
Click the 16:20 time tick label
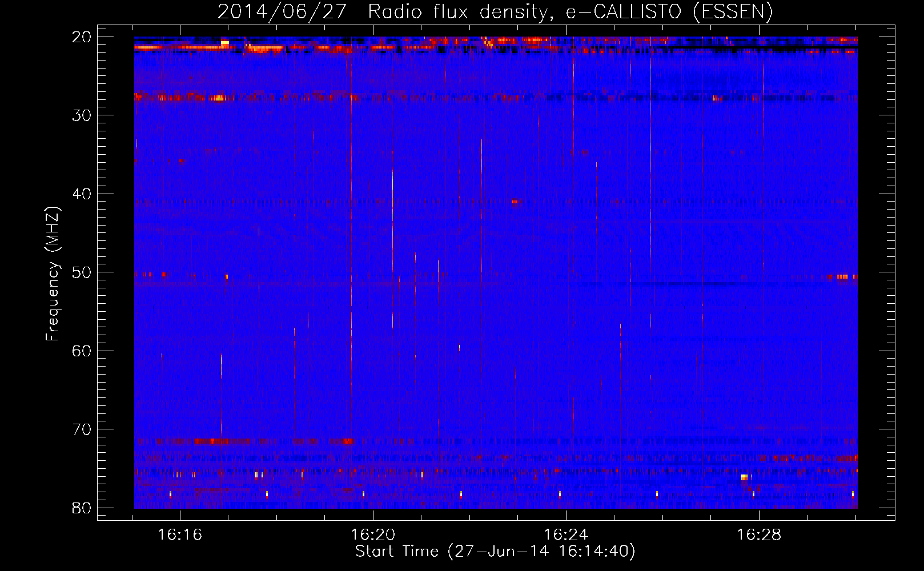[373, 534]
